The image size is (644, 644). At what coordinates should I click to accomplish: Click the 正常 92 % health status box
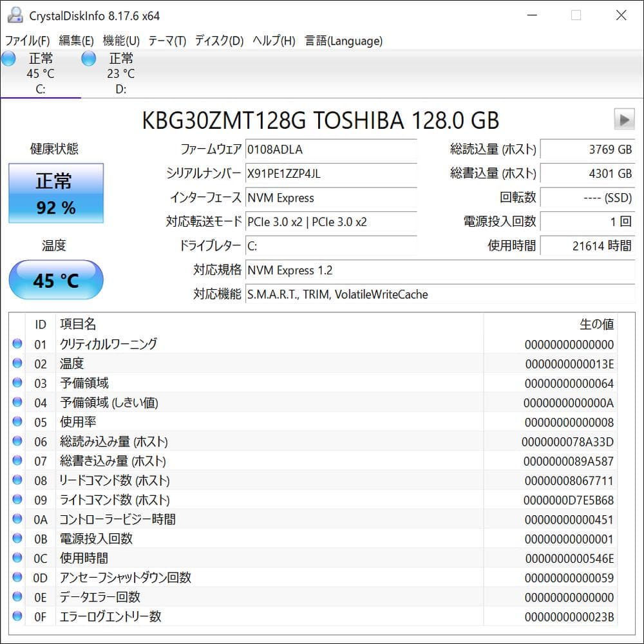pos(56,193)
